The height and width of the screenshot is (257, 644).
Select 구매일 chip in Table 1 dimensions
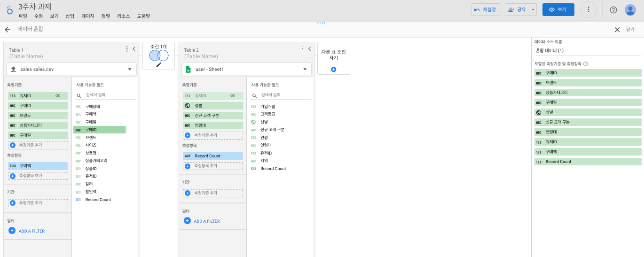point(38,135)
